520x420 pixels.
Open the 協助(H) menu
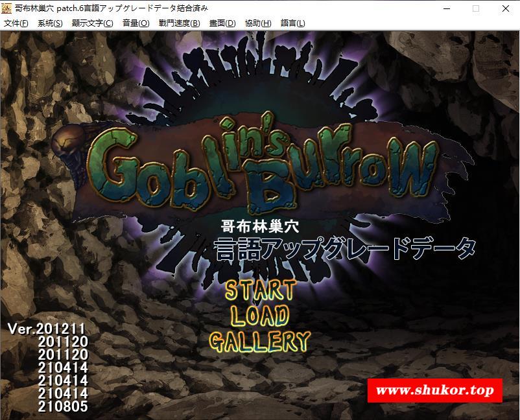click(x=258, y=23)
